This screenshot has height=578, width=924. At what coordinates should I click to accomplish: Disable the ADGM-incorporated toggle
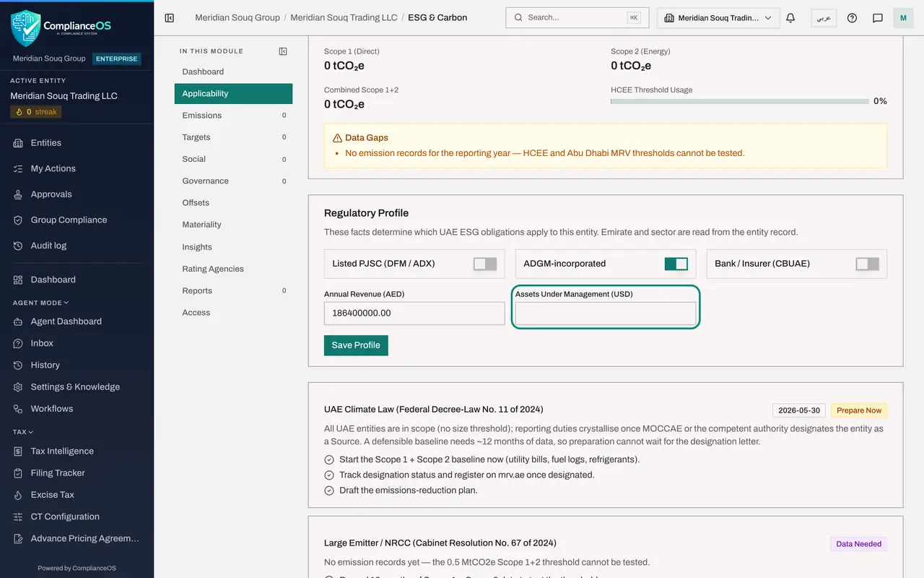[676, 264]
